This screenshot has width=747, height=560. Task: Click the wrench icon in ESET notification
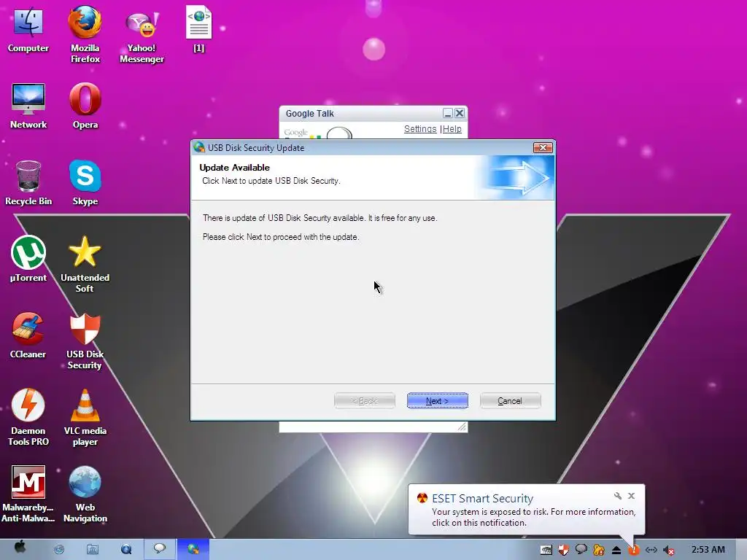pyautogui.click(x=618, y=496)
